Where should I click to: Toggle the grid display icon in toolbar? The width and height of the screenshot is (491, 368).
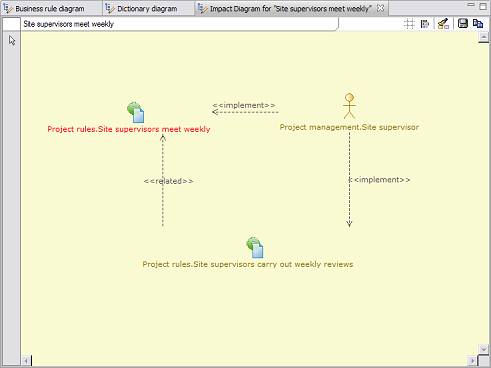click(x=409, y=24)
